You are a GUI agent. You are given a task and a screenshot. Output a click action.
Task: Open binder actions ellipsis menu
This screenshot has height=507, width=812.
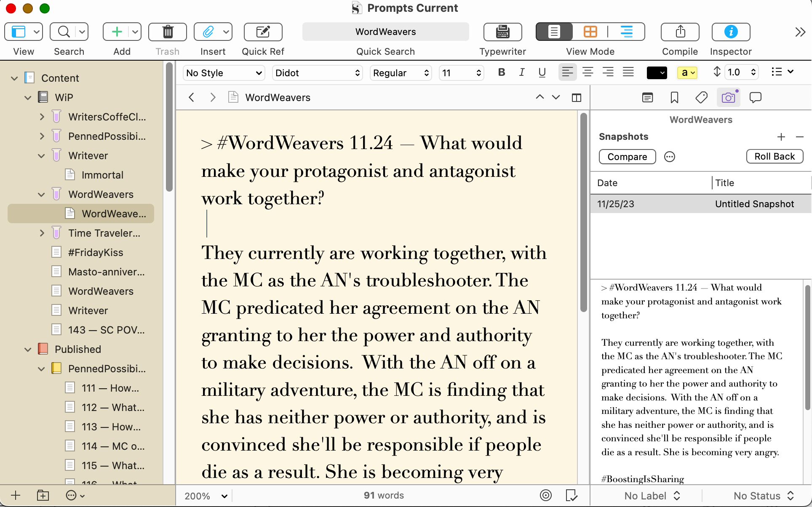coord(75,495)
